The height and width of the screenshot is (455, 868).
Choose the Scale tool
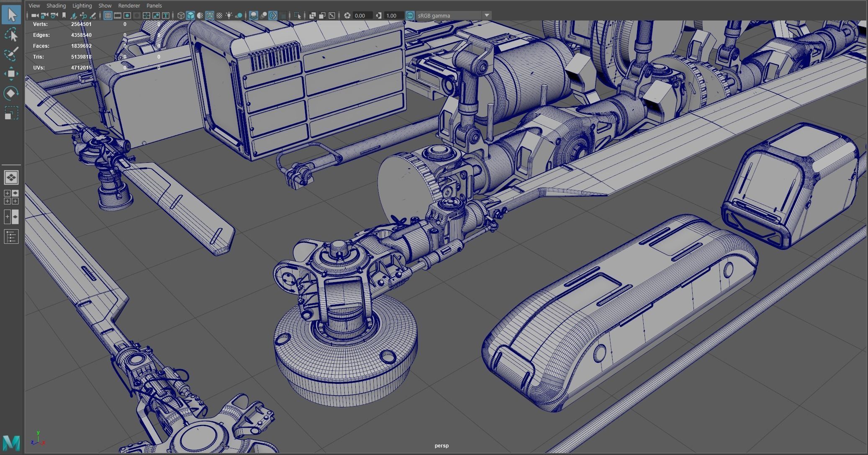[11, 113]
